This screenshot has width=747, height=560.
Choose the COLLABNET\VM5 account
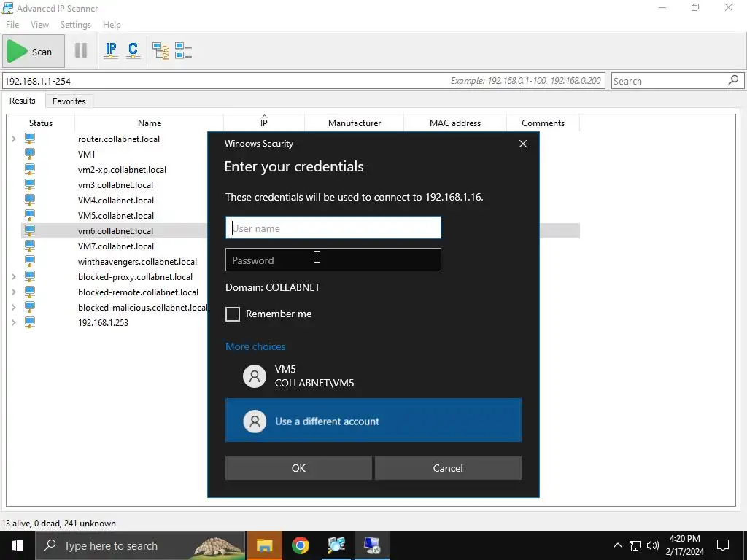(x=373, y=376)
